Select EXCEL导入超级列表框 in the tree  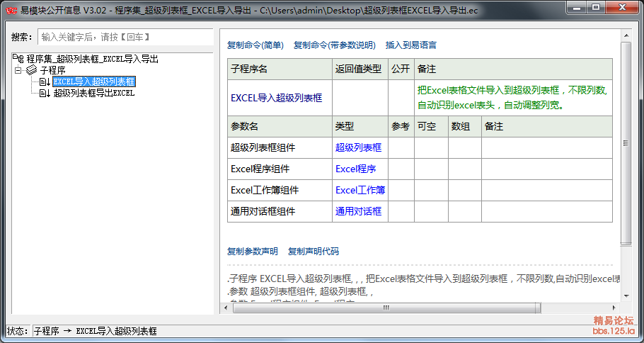point(94,81)
